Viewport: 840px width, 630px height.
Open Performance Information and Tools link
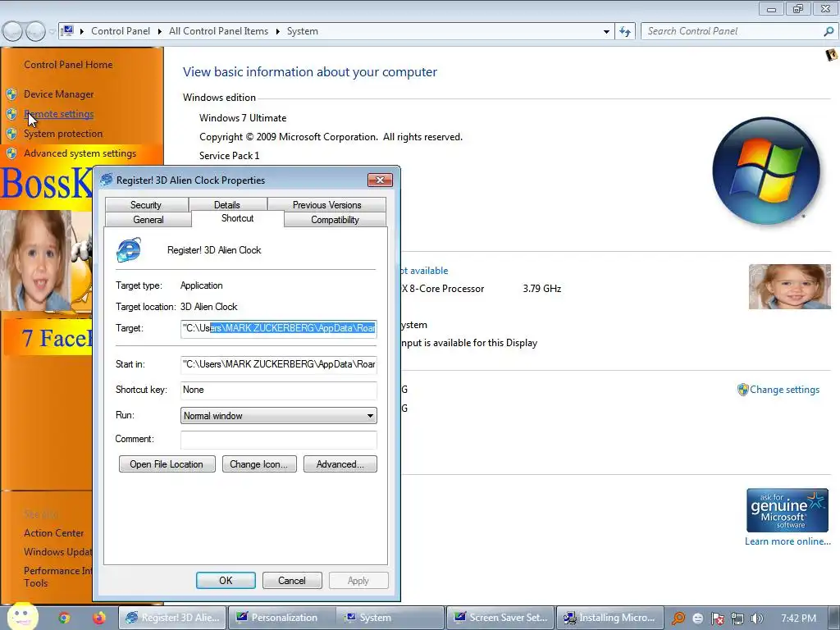(x=58, y=577)
